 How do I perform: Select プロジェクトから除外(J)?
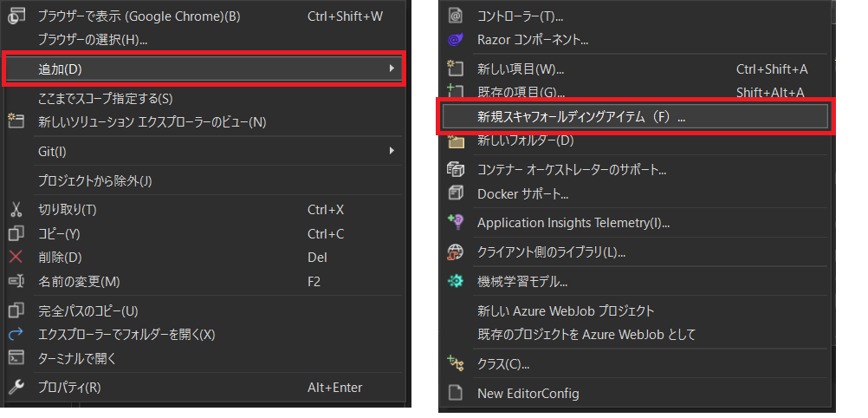[x=94, y=180]
